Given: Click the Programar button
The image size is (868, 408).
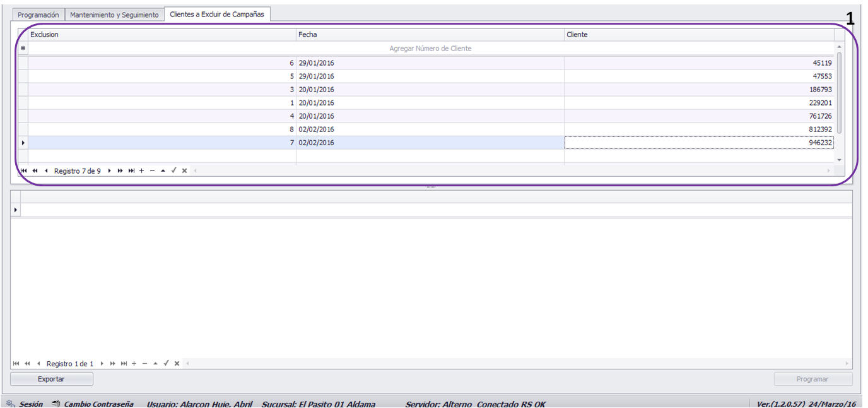Looking at the screenshot, I should pos(812,379).
